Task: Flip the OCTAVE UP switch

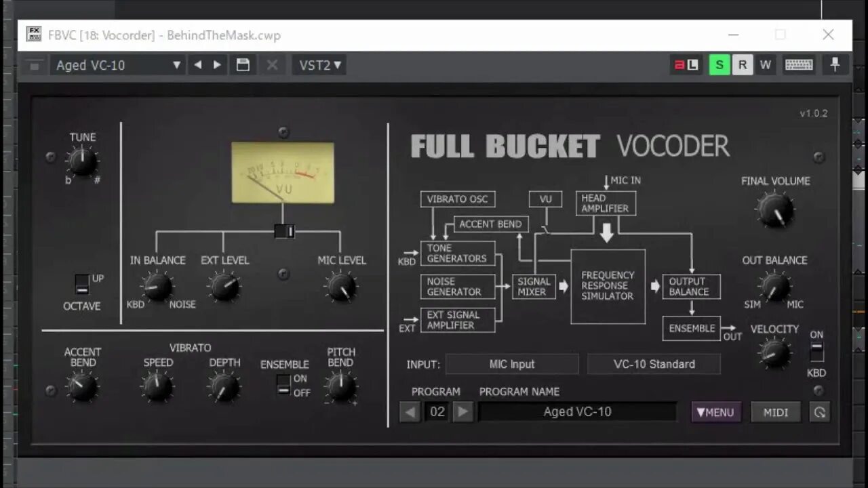Action: point(82,283)
